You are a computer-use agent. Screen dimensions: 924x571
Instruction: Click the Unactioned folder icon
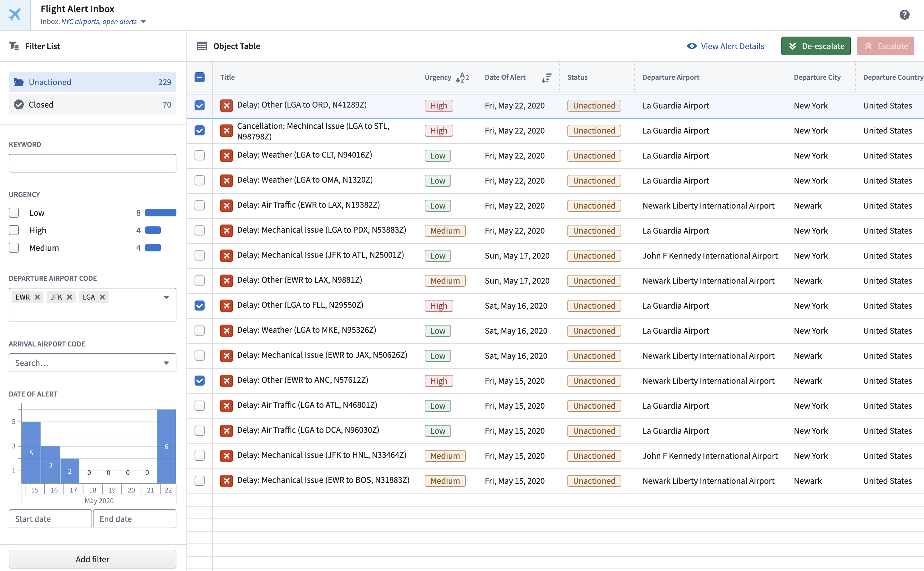point(18,82)
